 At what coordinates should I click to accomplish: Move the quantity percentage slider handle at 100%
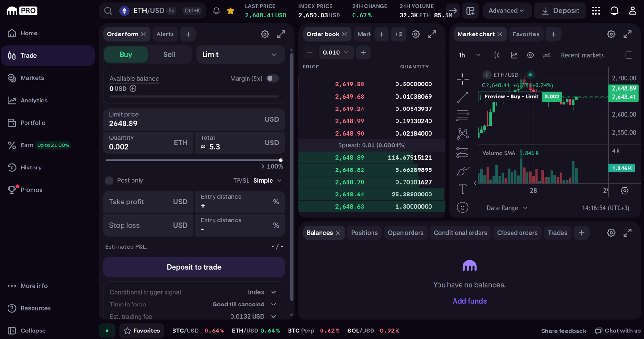(281, 161)
